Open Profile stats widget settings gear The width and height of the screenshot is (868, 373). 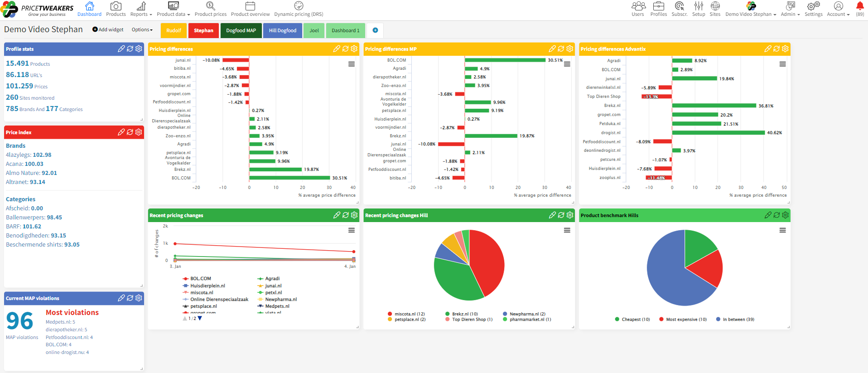pos(139,49)
